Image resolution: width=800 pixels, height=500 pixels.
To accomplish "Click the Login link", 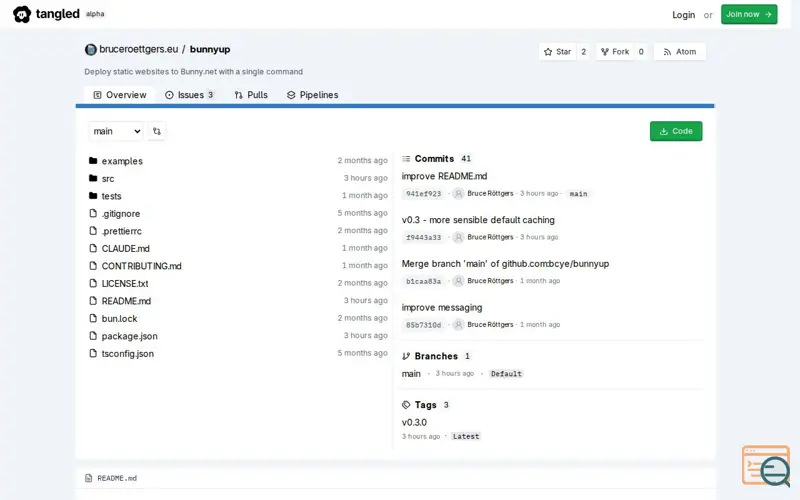I will pyautogui.click(x=683, y=15).
